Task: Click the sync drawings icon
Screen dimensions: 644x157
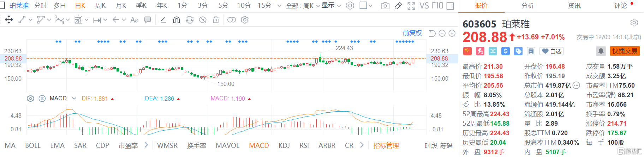Action: point(190,20)
